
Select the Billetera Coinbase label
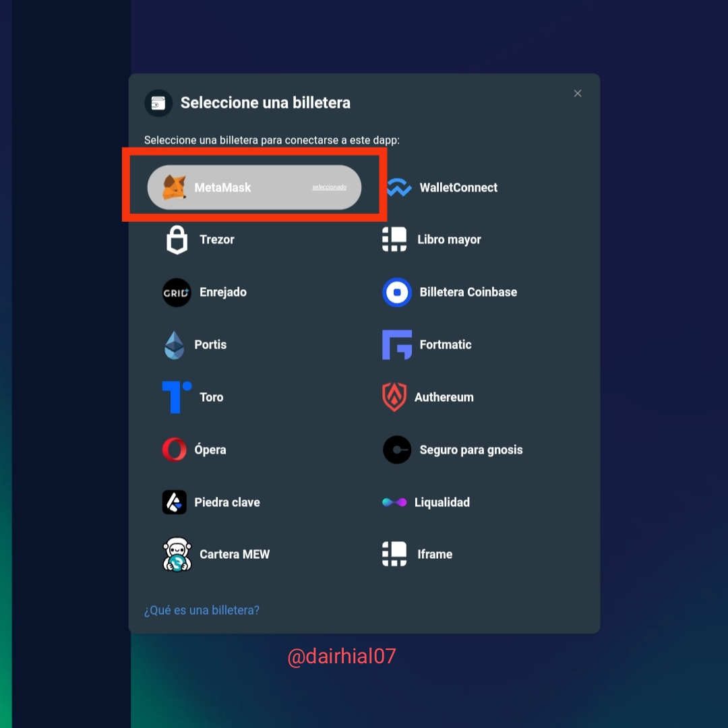tap(468, 292)
